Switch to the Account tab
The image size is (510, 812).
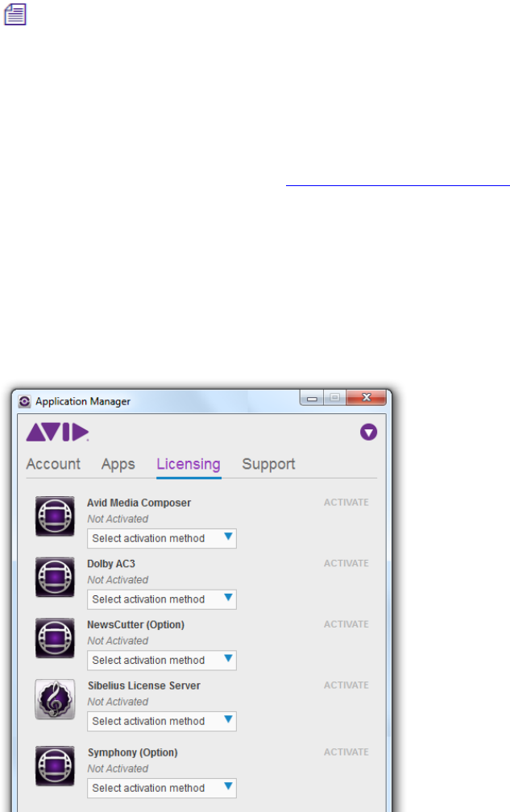click(x=53, y=464)
